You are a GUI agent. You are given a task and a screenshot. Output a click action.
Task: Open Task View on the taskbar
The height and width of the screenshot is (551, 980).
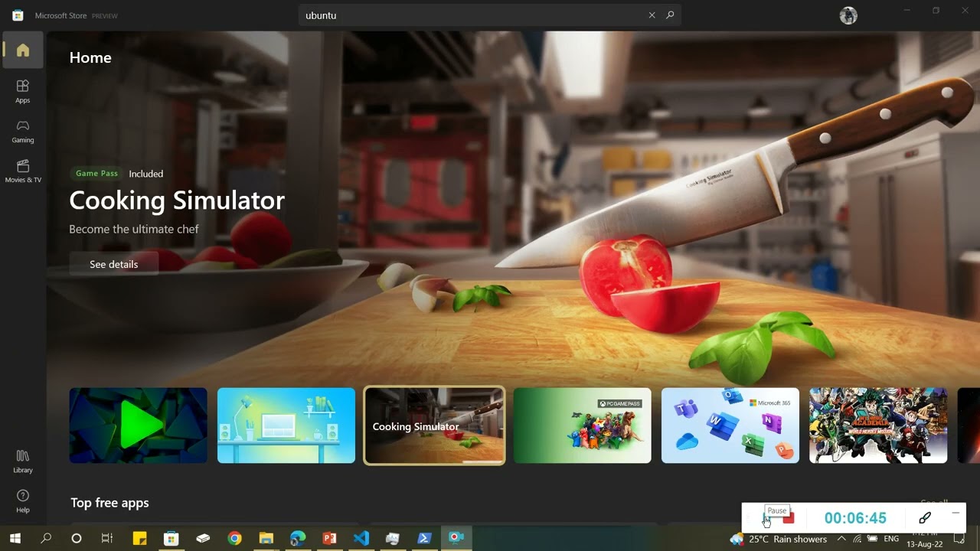(x=107, y=539)
